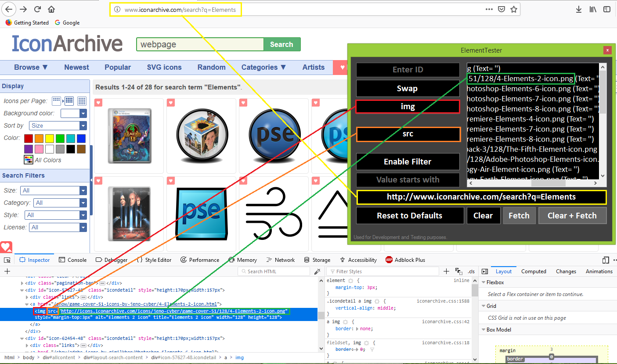Viewport: 617px width, 364px height.
Task: Click Reset to Defaults button
Action: (x=410, y=215)
